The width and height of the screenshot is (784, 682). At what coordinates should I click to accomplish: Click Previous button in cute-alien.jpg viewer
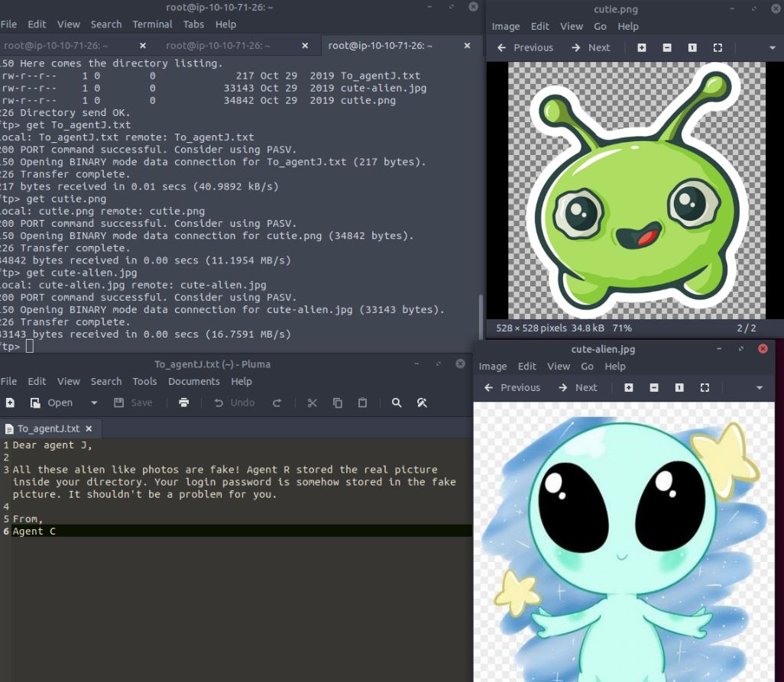[512, 387]
